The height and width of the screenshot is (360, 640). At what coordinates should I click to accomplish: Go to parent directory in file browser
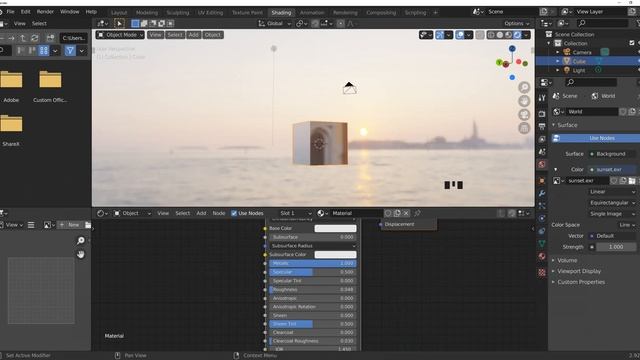[23, 38]
